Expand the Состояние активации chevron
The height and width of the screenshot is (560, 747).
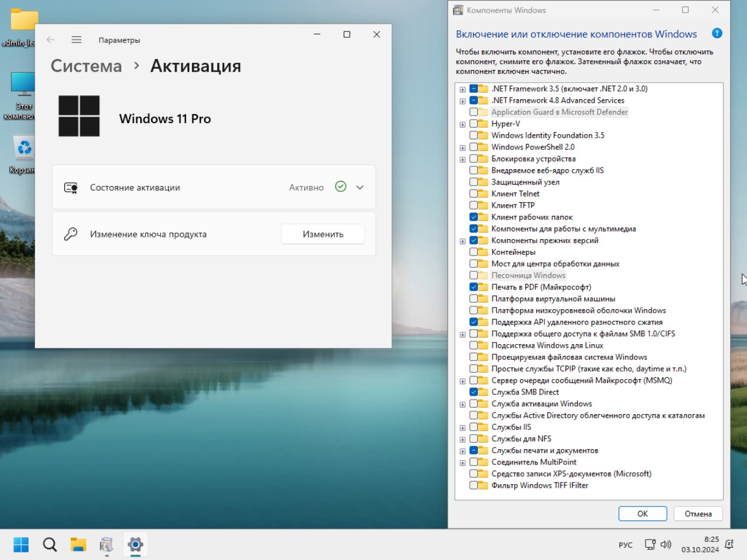(359, 187)
